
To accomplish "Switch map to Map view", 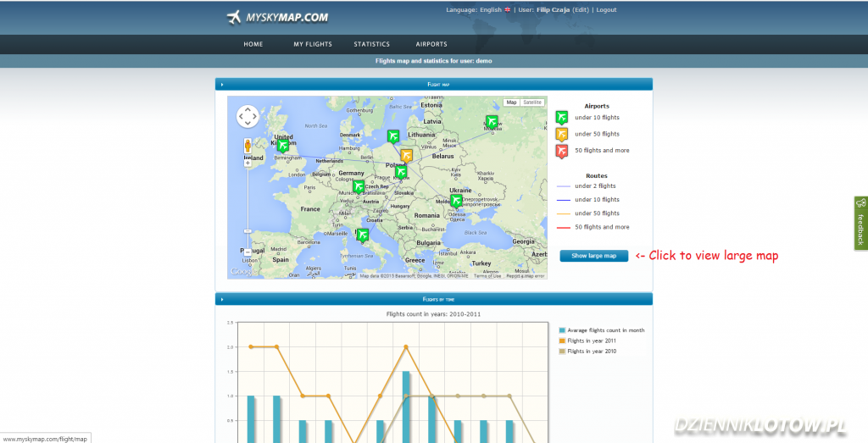I will click(x=511, y=102).
